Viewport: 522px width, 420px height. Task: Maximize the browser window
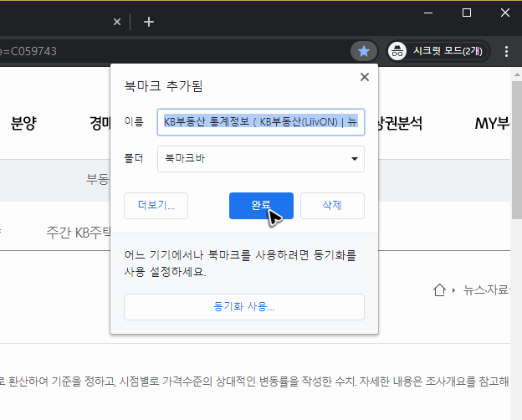pyautogui.click(x=467, y=13)
